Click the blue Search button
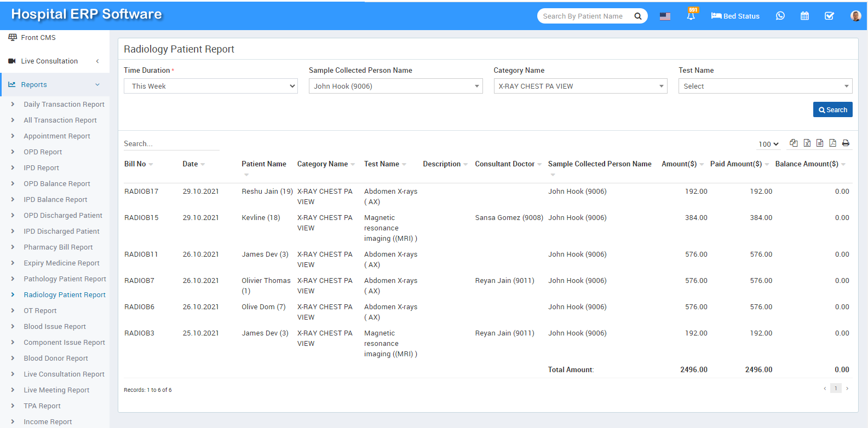The height and width of the screenshot is (428, 868). (x=832, y=109)
